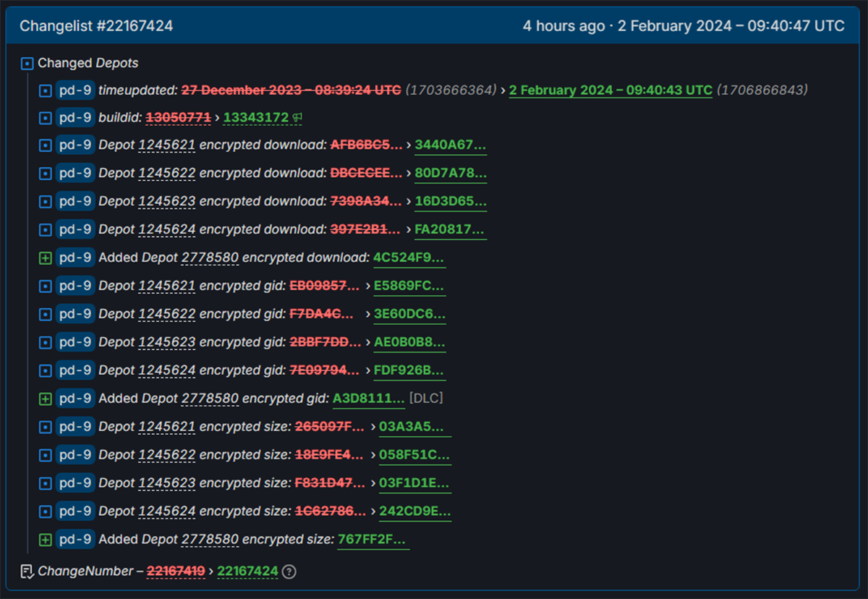
Task: Click new build ID 13343172
Action: click(x=256, y=117)
